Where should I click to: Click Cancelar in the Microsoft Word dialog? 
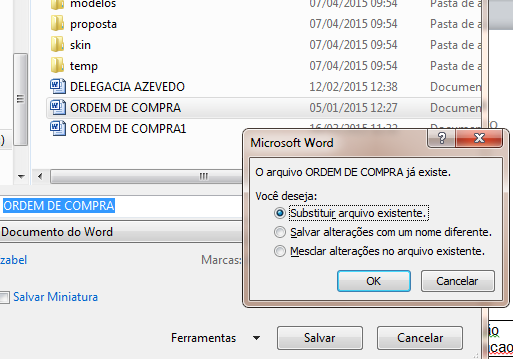(x=457, y=281)
